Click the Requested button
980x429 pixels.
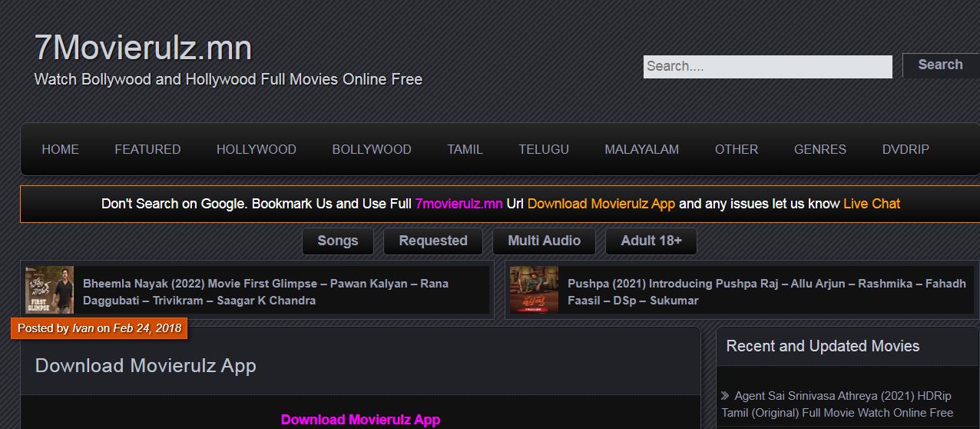(x=433, y=241)
